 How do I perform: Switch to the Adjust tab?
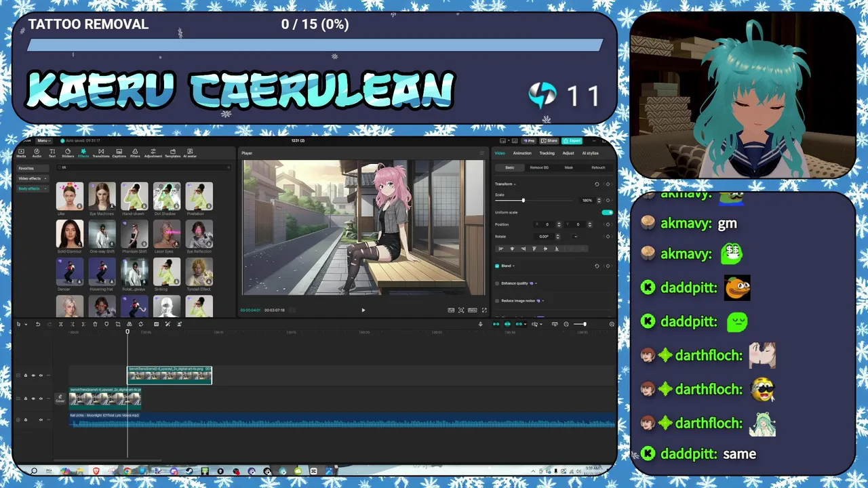click(x=568, y=153)
